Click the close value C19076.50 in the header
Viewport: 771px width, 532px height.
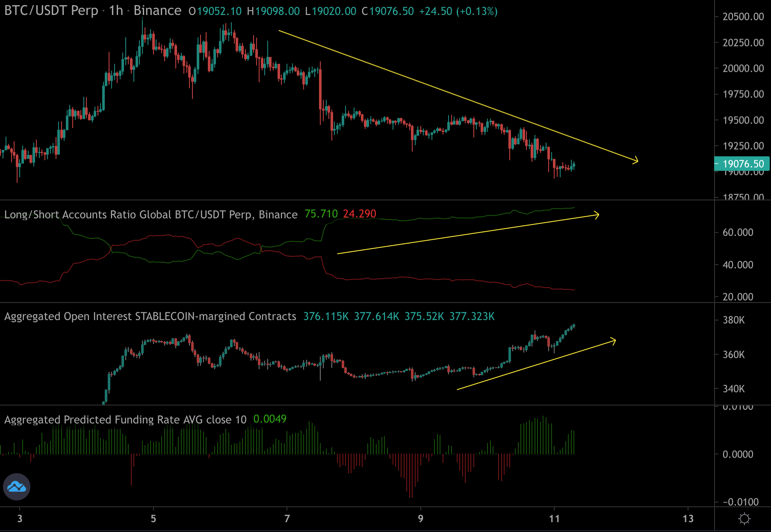pyautogui.click(x=388, y=11)
